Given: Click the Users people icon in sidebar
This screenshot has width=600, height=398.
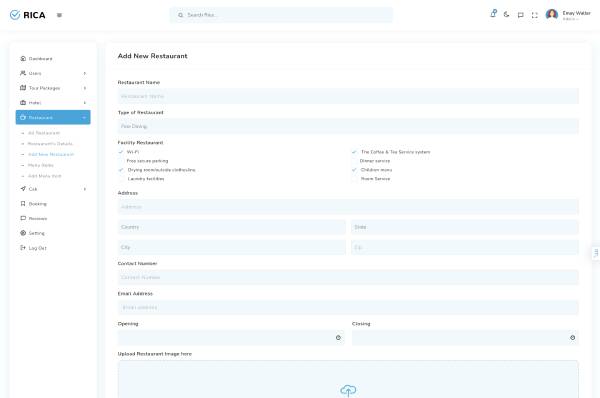Looking at the screenshot, I should (23, 73).
